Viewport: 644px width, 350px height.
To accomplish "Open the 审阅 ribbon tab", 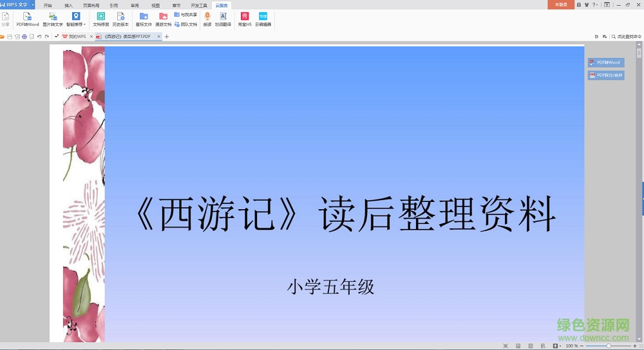I will point(135,5).
